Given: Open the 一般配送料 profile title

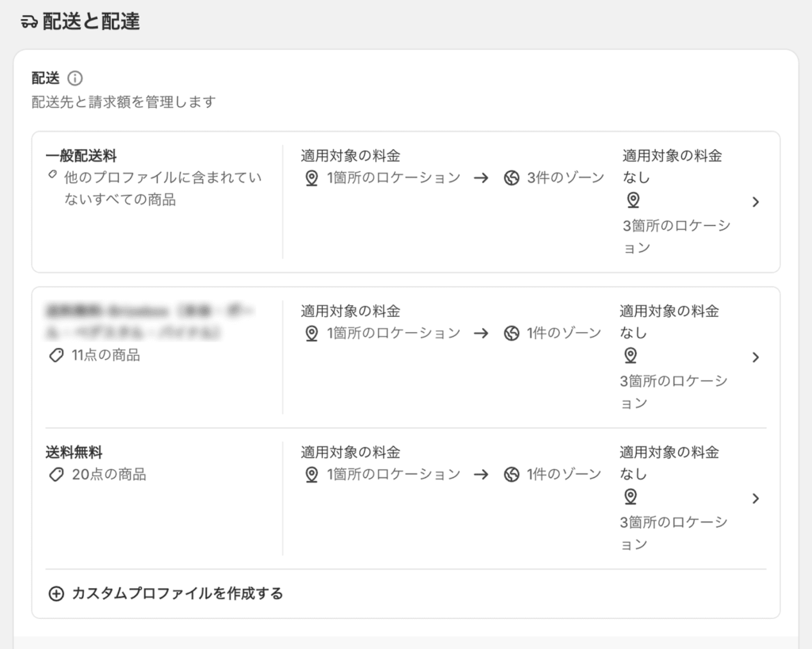Looking at the screenshot, I should (x=82, y=156).
